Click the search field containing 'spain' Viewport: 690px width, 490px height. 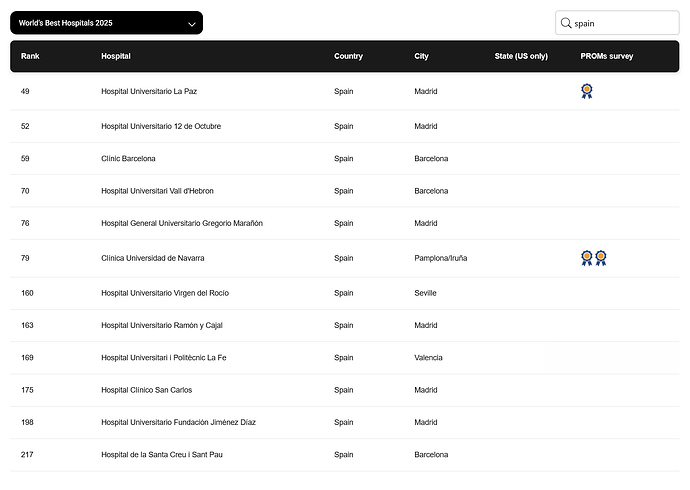coord(617,23)
